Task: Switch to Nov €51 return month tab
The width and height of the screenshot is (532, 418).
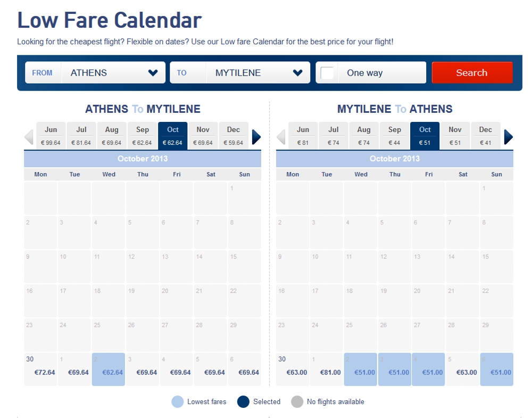Action: click(455, 135)
